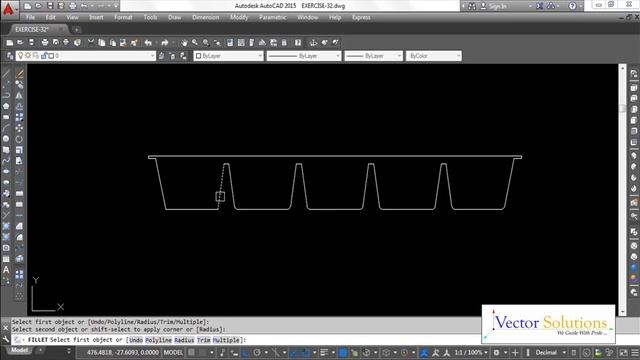The image size is (640, 360).
Task: Open the Draw menu
Action: tap(174, 17)
